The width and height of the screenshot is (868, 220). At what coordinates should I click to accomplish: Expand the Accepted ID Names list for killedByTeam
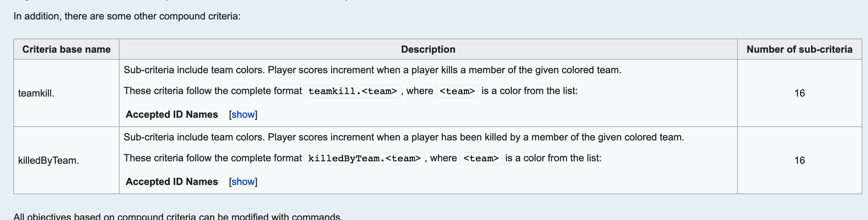243,181
